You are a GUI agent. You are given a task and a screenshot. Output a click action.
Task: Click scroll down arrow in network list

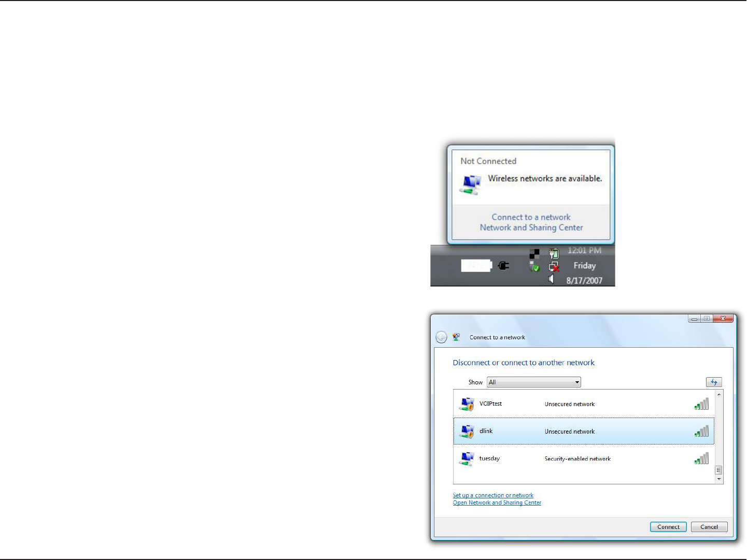coord(718,479)
